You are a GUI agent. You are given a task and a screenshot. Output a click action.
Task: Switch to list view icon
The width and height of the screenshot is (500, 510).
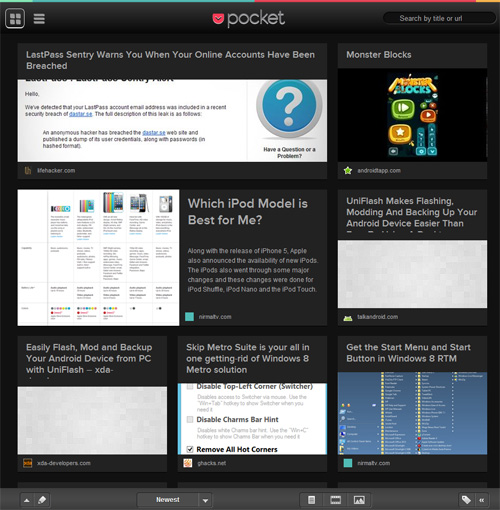(x=39, y=19)
